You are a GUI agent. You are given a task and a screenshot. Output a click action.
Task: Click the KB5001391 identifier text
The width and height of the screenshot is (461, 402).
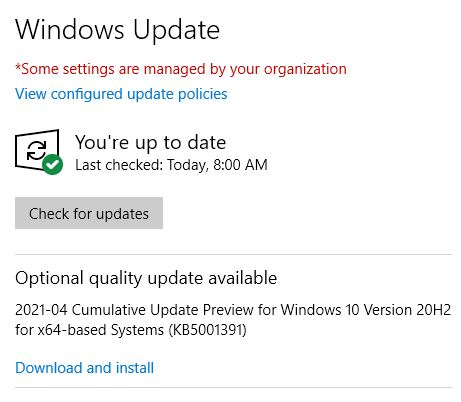(208, 330)
